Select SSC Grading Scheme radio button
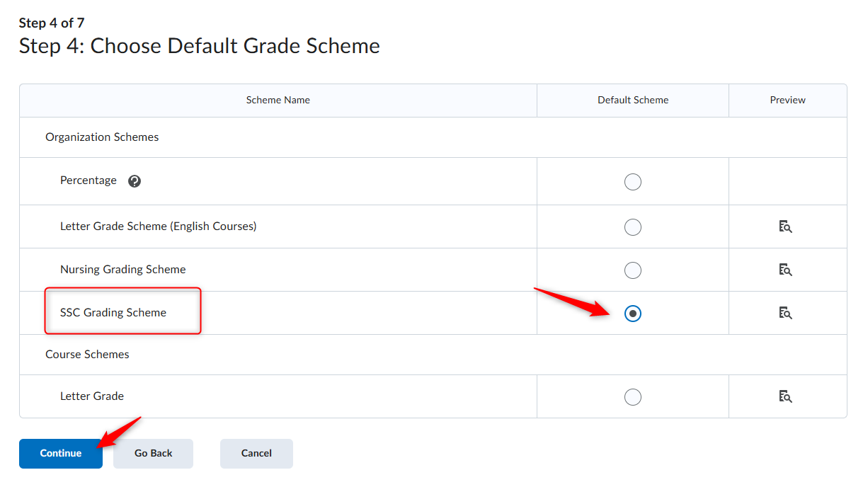 coord(633,314)
